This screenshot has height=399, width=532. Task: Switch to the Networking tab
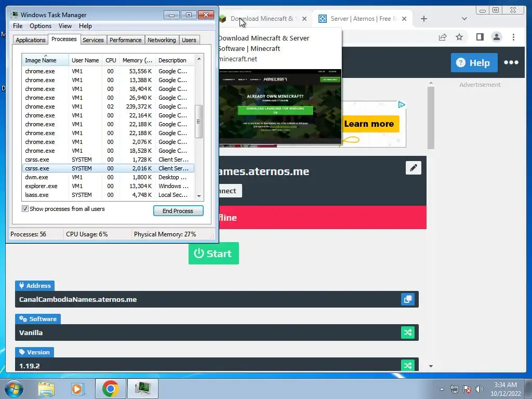(162, 39)
